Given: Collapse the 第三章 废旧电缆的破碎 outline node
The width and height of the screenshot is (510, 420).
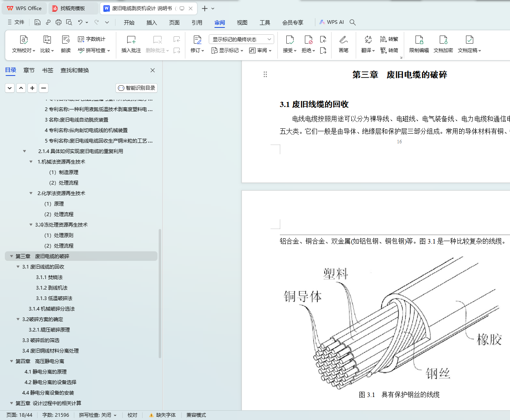Looking at the screenshot, I should pyautogui.click(x=11, y=256).
